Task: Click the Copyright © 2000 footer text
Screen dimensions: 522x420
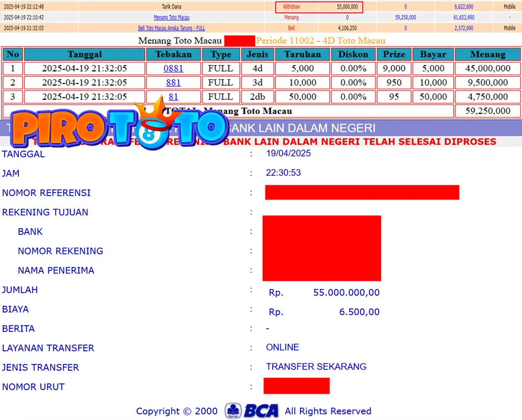Action: coord(177,411)
